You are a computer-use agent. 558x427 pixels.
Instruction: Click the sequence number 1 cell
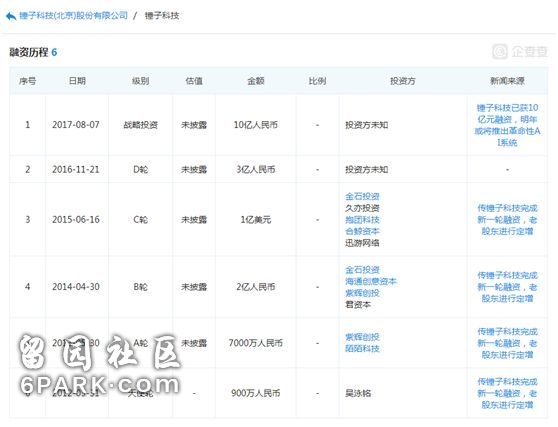click(x=27, y=125)
